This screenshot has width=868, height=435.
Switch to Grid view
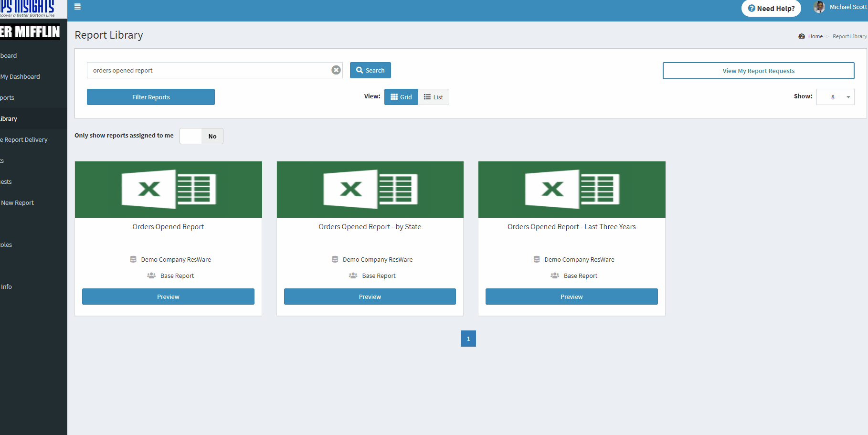coord(401,97)
